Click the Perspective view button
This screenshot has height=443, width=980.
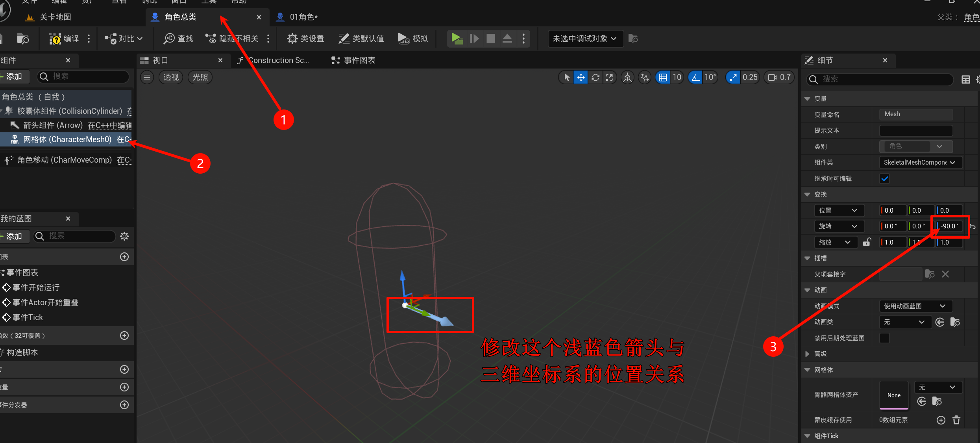[171, 77]
